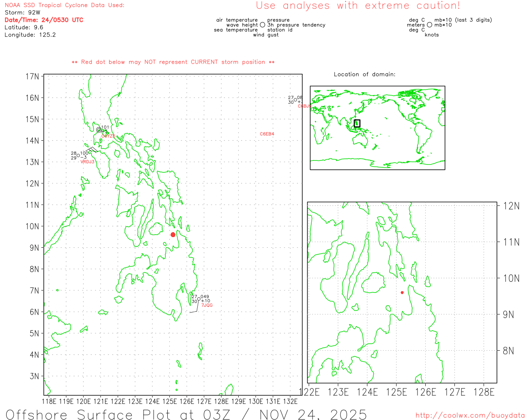The height and width of the screenshot is (420, 525).
Task: Click the wind barb near VRDJ3 station
Action: (x=92, y=150)
